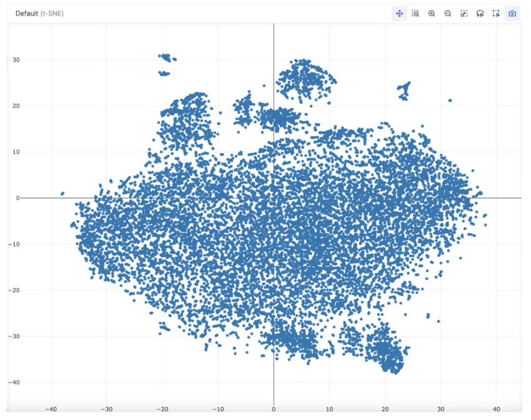Choose the lasso select tool
The width and height of the screenshot is (531, 420).
(480, 14)
